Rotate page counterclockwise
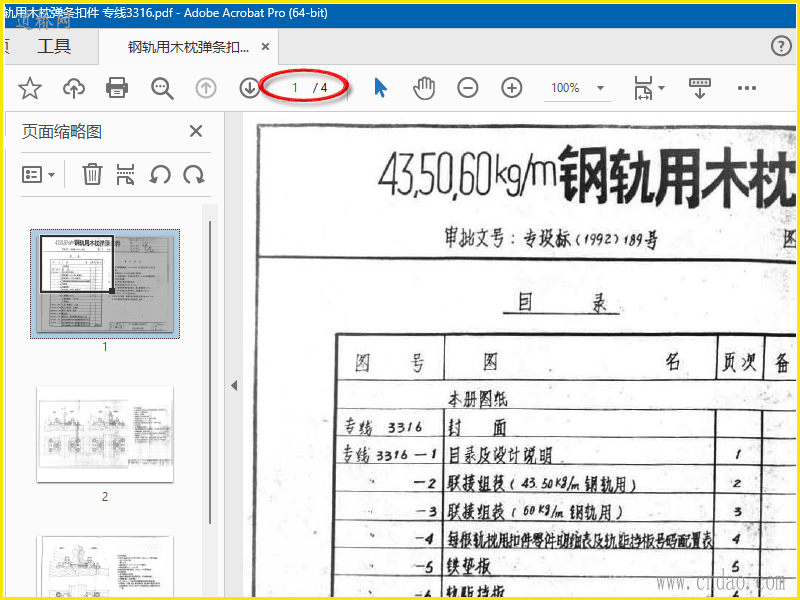This screenshot has height=600, width=800. click(x=160, y=175)
